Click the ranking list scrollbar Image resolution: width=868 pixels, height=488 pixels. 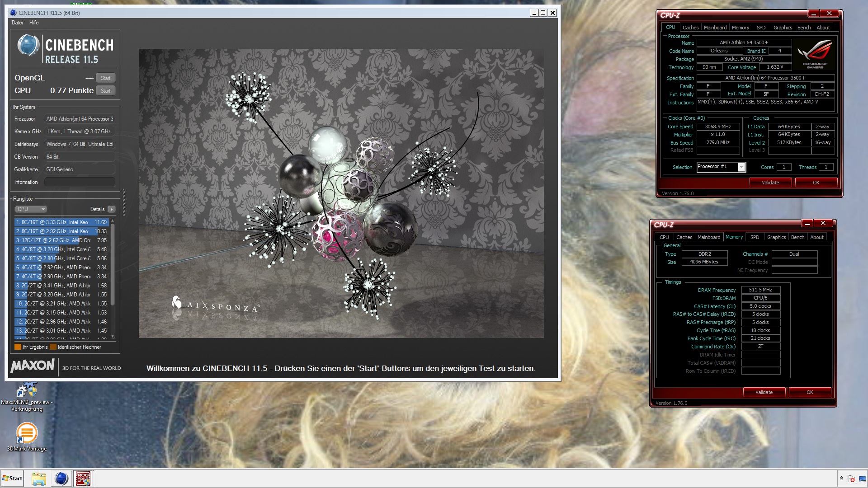pyautogui.click(x=113, y=264)
